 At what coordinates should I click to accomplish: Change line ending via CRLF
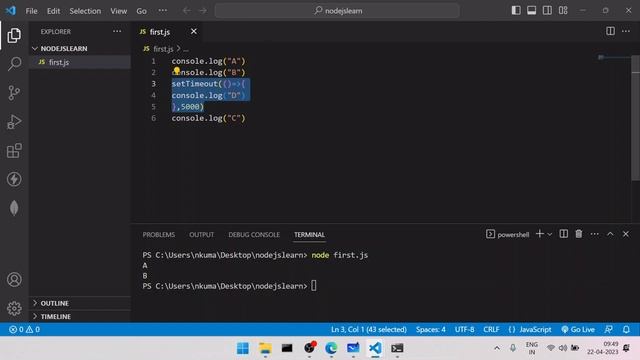click(491, 329)
